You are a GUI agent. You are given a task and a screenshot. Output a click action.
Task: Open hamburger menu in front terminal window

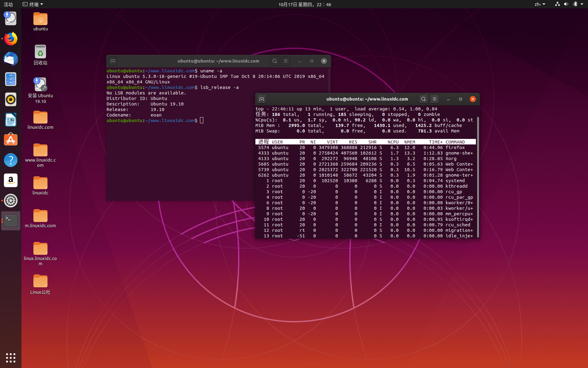point(434,99)
